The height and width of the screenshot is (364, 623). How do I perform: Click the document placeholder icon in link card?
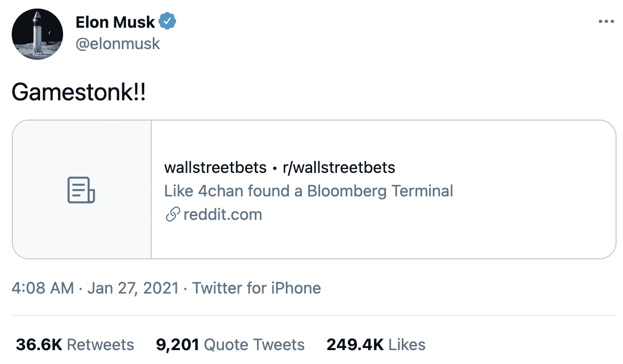coord(81,190)
